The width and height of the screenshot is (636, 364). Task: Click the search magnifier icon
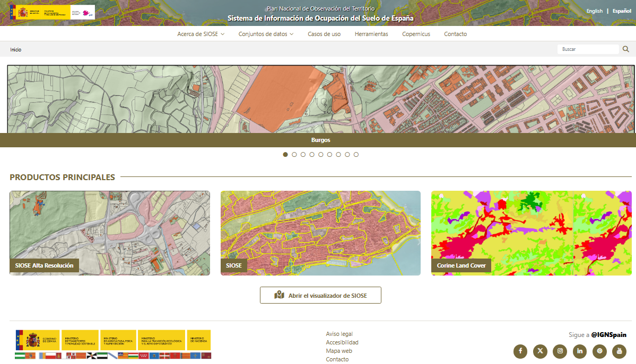(x=626, y=49)
